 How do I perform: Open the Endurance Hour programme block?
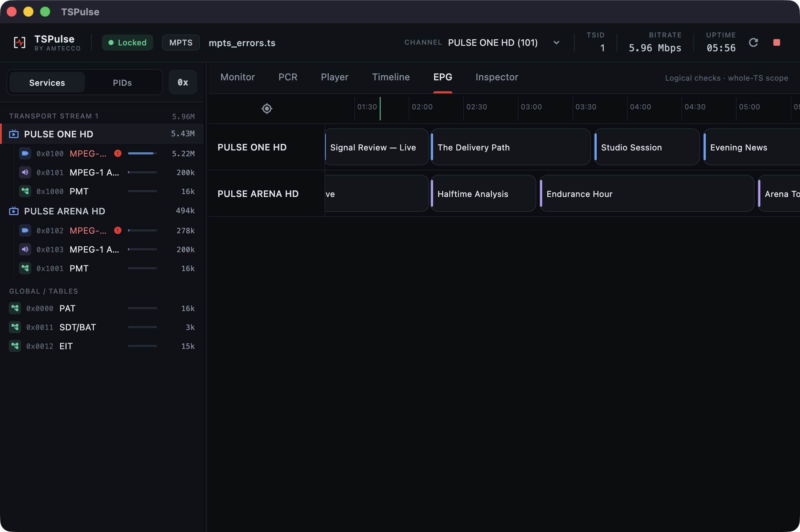pyautogui.click(x=647, y=194)
